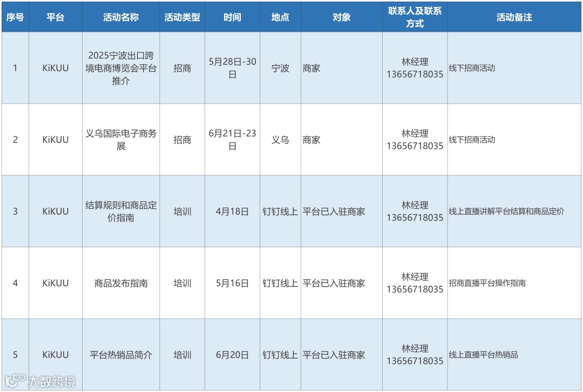
Task: Click 平台已入驻商家 in the 6月20日 row
Action: pos(341,355)
